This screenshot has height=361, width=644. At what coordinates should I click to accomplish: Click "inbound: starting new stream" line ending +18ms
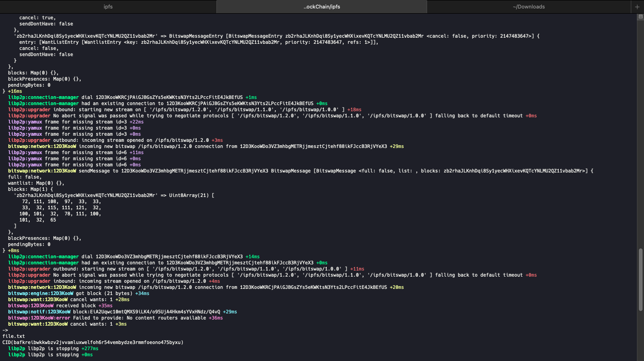click(x=184, y=109)
